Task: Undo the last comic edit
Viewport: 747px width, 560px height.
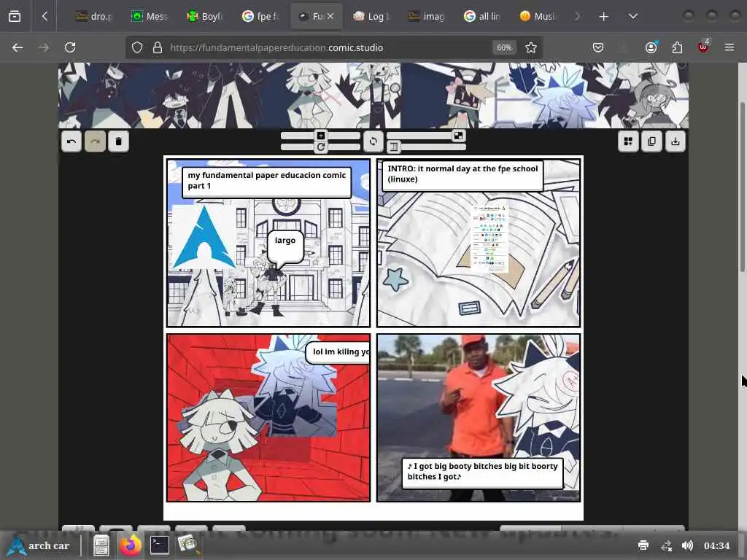Action: pyautogui.click(x=71, y=141)
